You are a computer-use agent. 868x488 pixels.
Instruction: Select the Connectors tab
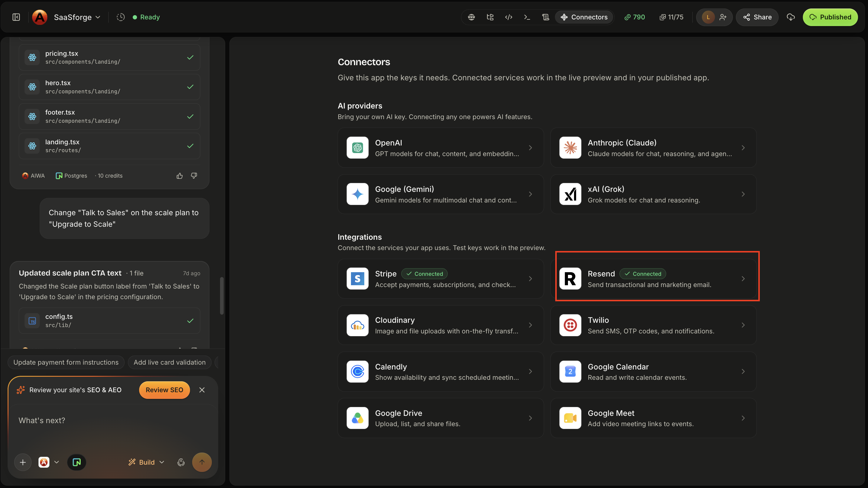tap(584, 17)
